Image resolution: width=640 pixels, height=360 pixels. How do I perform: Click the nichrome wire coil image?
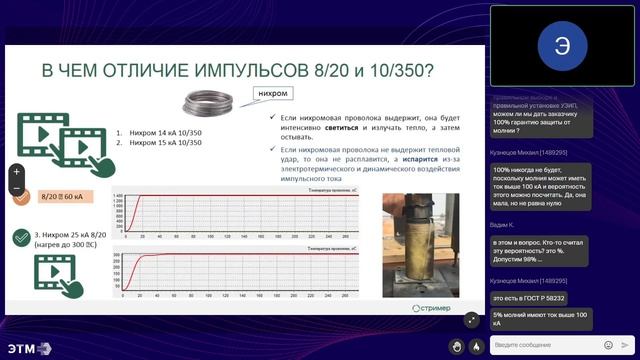[x=208, y=103]
